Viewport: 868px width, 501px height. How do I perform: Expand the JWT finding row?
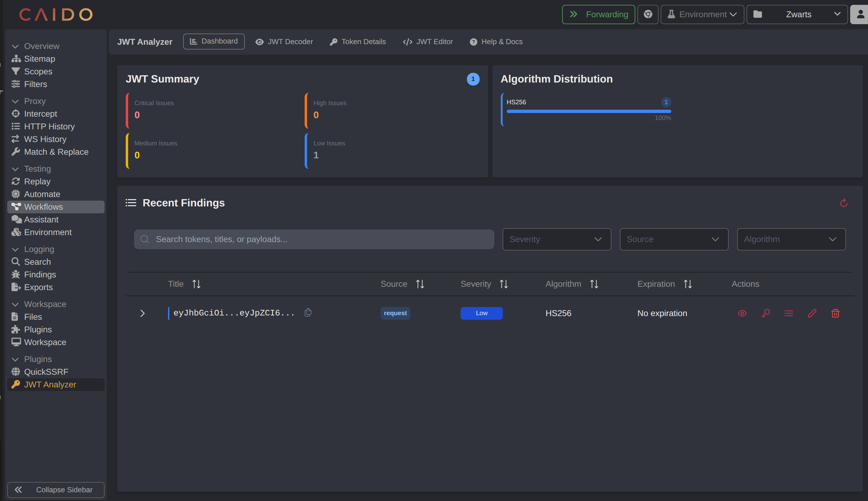pos(142,313)
